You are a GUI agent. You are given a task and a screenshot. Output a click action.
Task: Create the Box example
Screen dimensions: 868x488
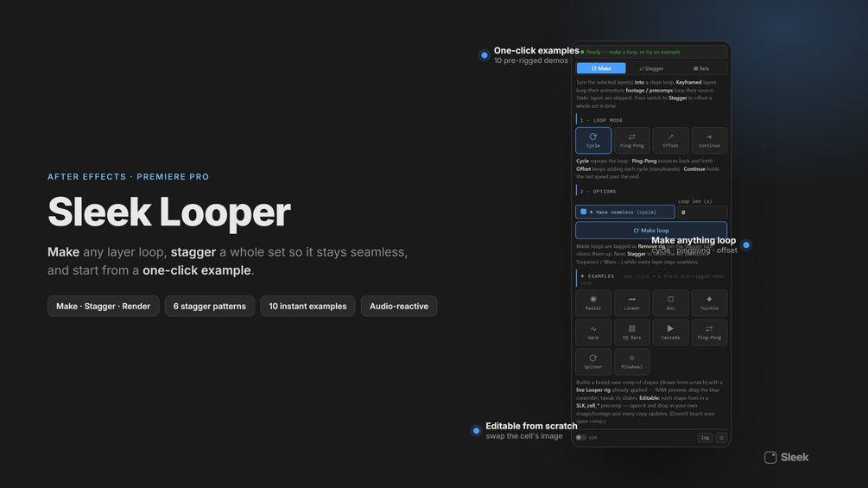click(670, 302)
